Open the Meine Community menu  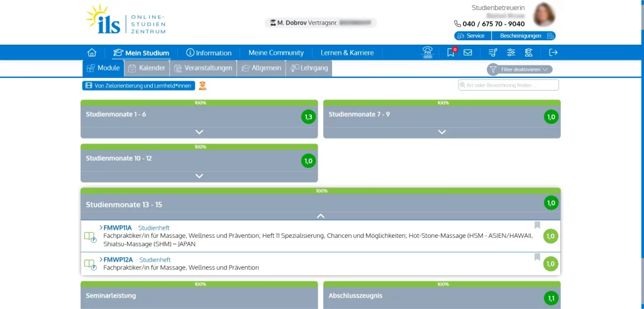tap(275, 53)
